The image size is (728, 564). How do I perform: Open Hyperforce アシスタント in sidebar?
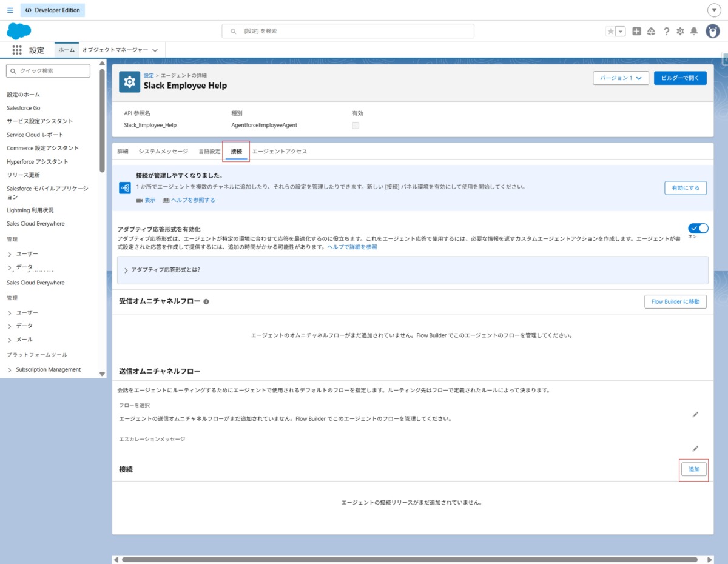38,162
